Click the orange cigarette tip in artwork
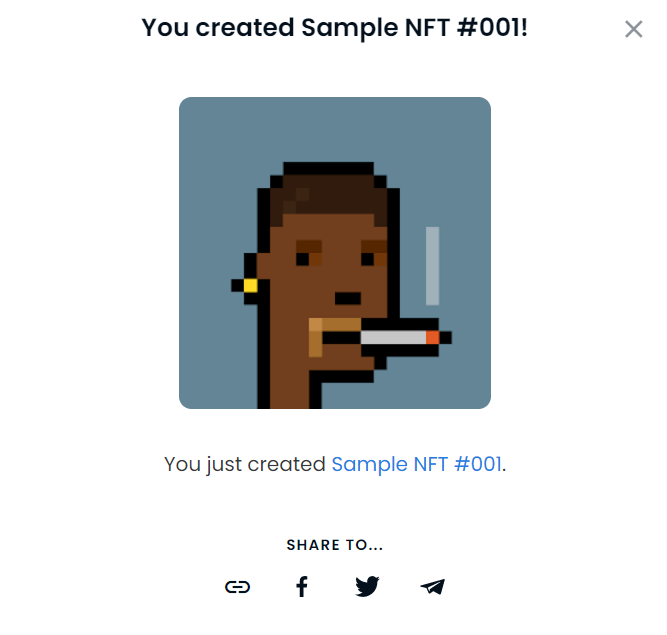This screenshot has height=635, width=667. 433,337
